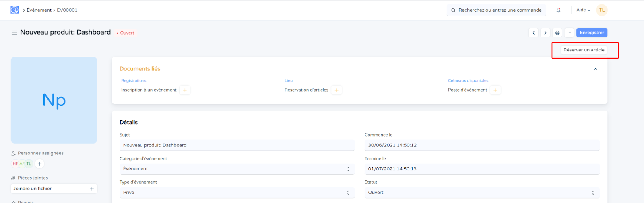
Task: Collapse the Documents liés section
Action: click(595, 69)
